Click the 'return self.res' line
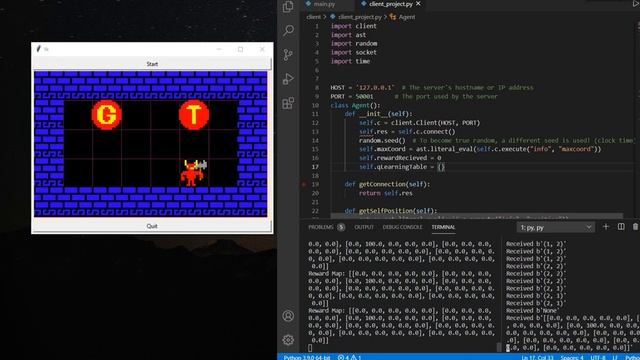 (x=386, y=193)
